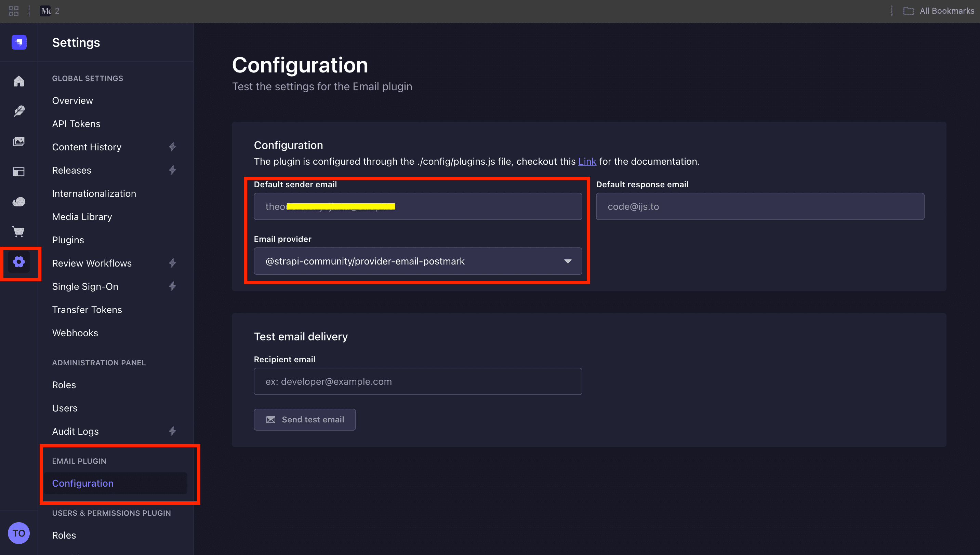Go to Audit Logs settings
The image size is (980, 555).
pyautogui.click(x=76, y=431)
